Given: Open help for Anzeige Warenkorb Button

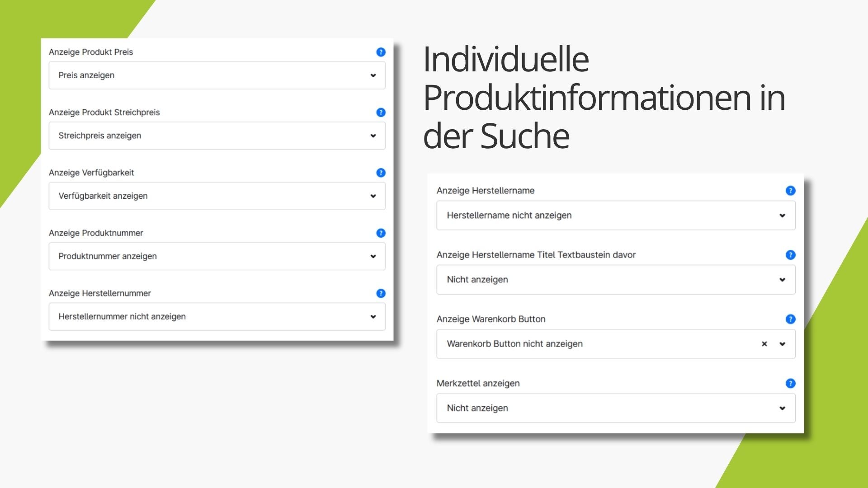Looking at the screenshot, I should click(790, 319).
